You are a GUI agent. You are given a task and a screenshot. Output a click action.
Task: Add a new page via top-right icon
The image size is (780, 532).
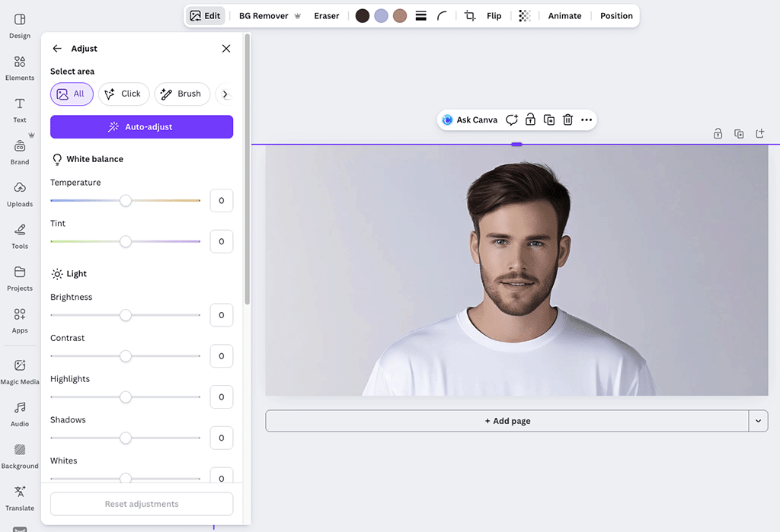tap(760, 134)
